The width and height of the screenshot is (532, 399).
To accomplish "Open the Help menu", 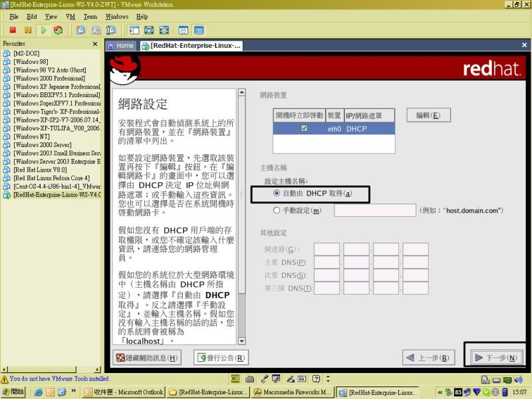I will 142,17.
